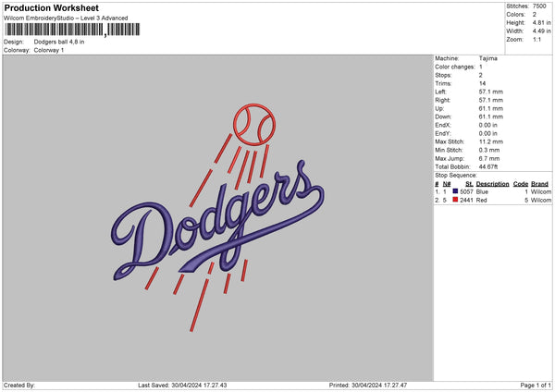Click 'Wilcom EmbroideryStudio – Level 3 Advanced' text

(66, 18)
